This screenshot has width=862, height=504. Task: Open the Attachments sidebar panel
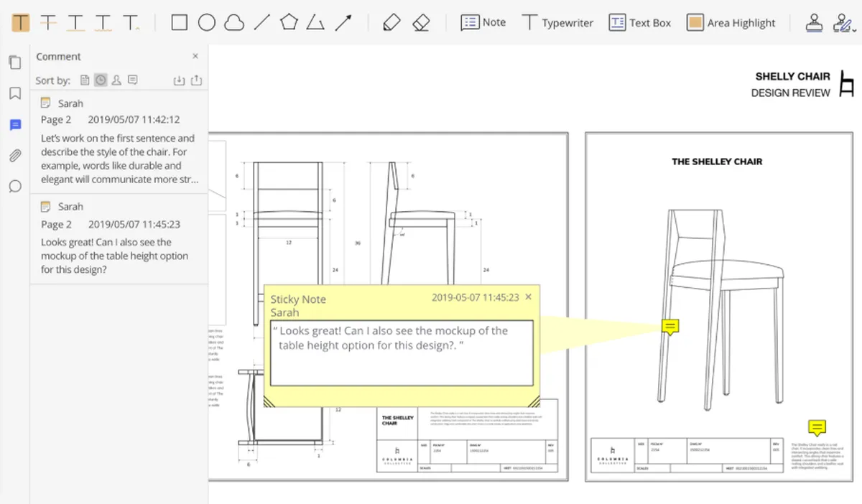[x=15, y=155]
